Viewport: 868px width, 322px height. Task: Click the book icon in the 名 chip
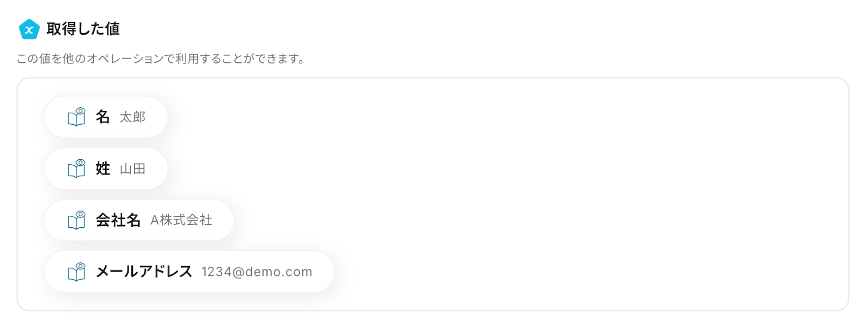[x=76, y=117]
